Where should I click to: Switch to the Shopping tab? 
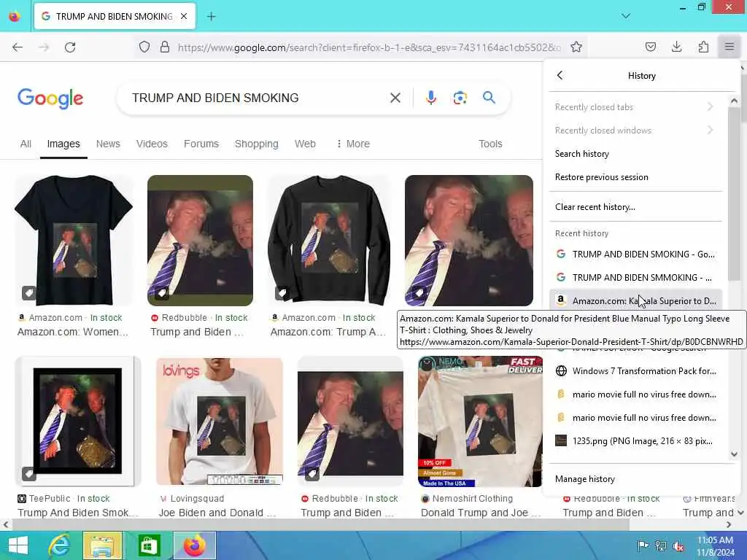256,144
